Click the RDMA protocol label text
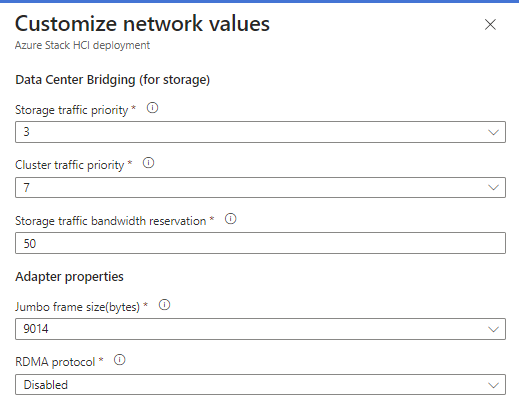This screenshot has width=519, height=414. pyautogui.click(x=55, y=362)
